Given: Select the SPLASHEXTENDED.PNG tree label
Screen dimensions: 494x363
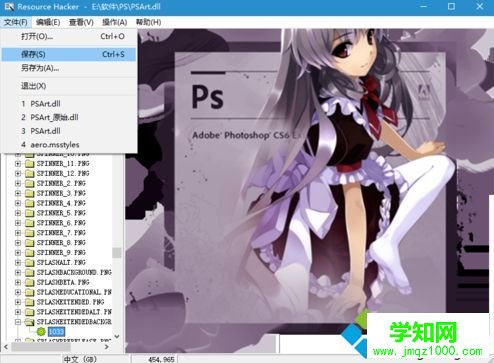Looking at the screenshot, I should [x=70, y=302].
